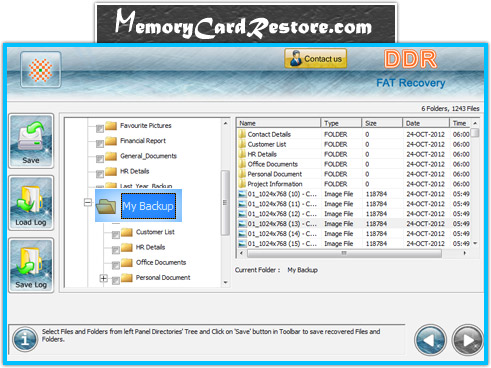Click folder icon of Contact Details row
Image resolution: width=491 pixels, height=368 pixels.
(x=242, y=134)
